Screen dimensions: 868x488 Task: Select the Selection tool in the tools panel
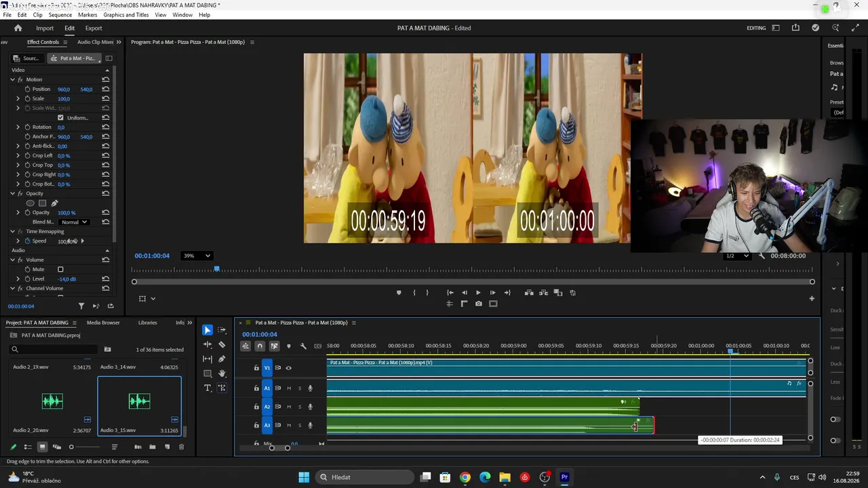[x=208, y=330]
